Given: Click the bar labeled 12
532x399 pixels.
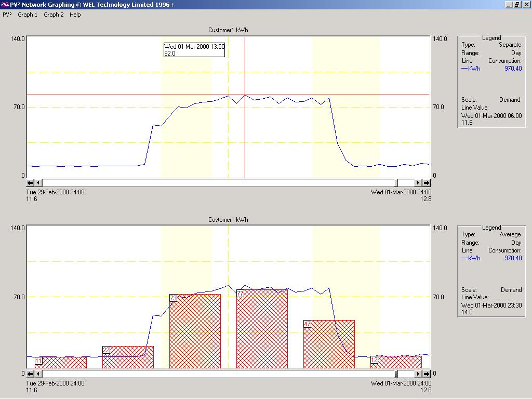Looking at the screenshot, I should 396,362.
